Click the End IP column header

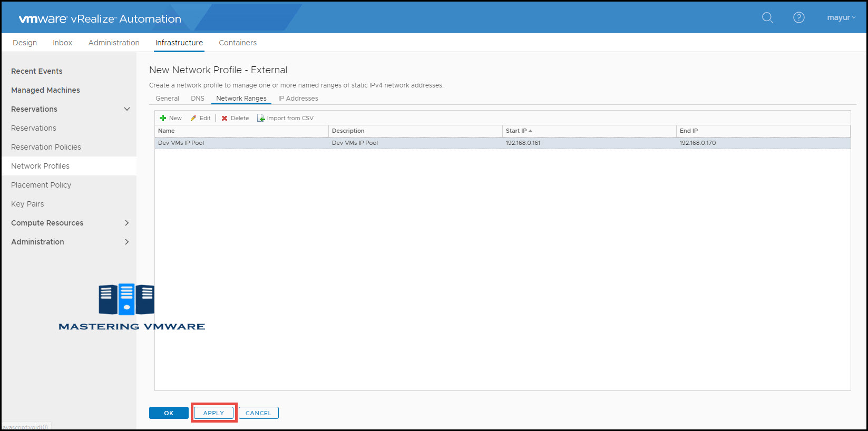pyautogui.click(x=763, y=131)
